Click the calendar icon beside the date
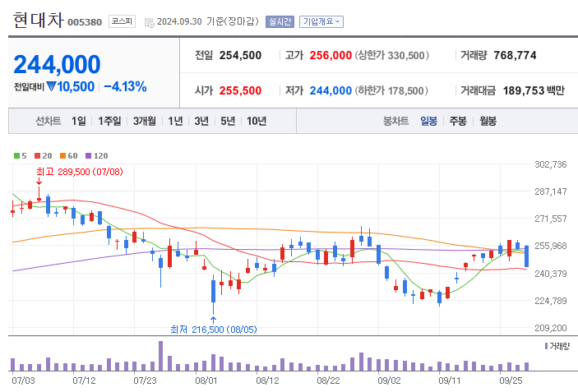The height and width of the screenshot is (392, 578). (150, 22)
